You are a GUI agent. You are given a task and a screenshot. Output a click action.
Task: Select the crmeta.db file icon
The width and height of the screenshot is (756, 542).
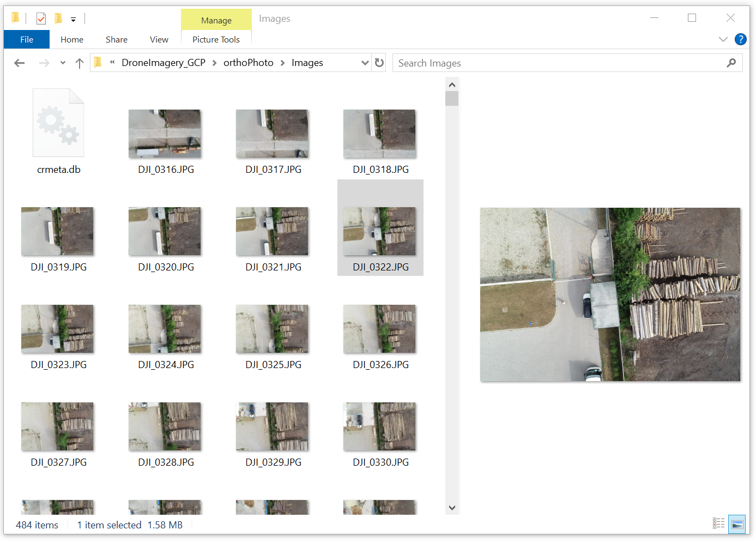(x=58, y=123)
